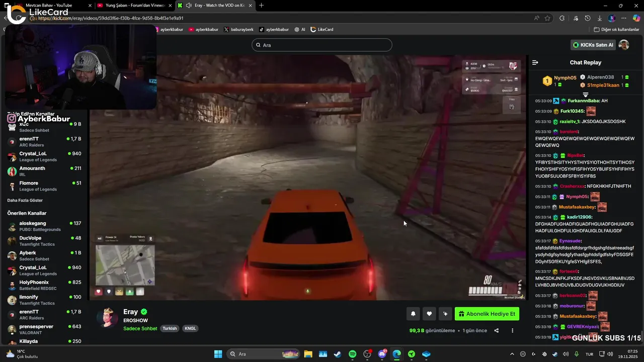Click KICKs Satın Al button
The height and width of the screenshot is (362, 644).
coord(594,45)
